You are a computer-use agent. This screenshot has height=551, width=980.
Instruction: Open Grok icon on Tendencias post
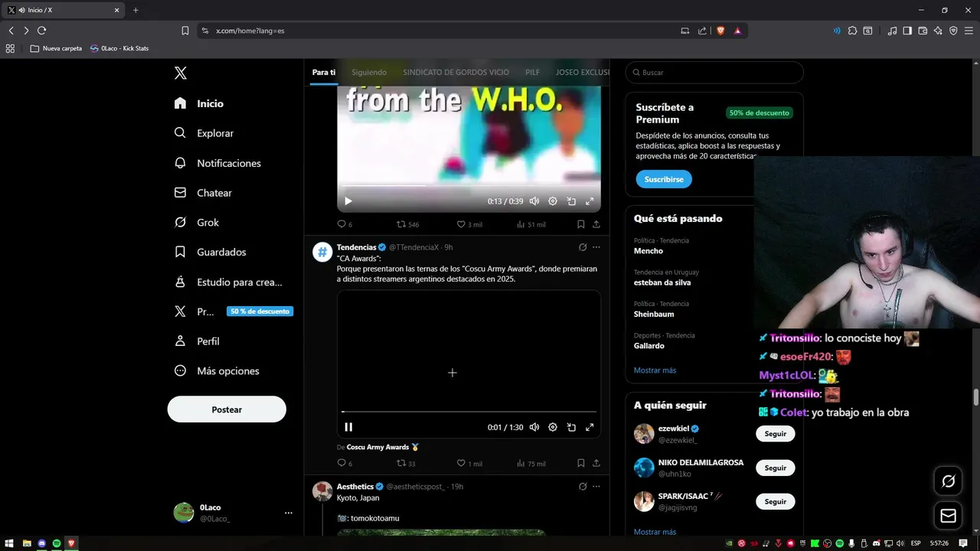coord(583,247)
